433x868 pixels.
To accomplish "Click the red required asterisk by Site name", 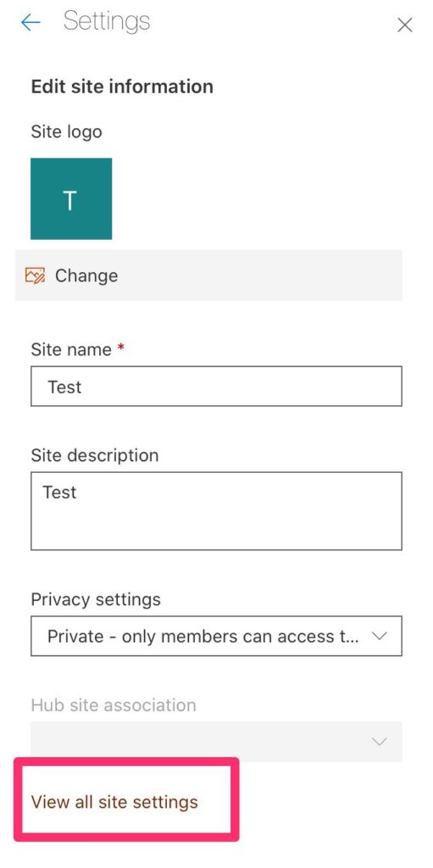I will click(120, 348).
